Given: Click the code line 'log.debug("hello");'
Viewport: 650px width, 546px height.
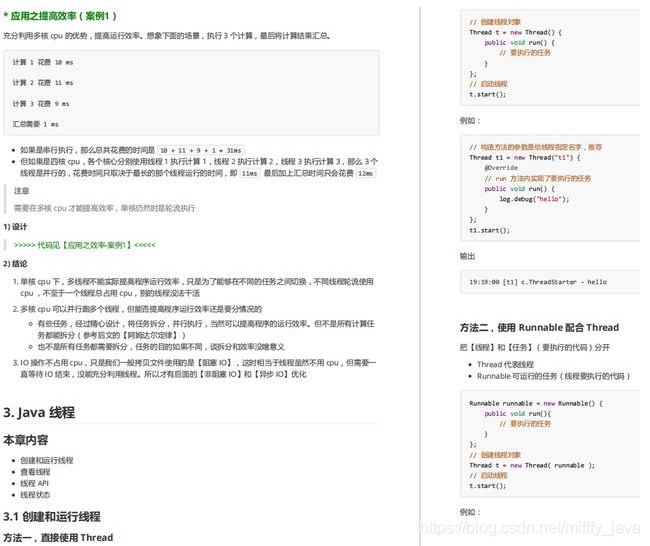Looking at the screenshot, I should (534, 199).
